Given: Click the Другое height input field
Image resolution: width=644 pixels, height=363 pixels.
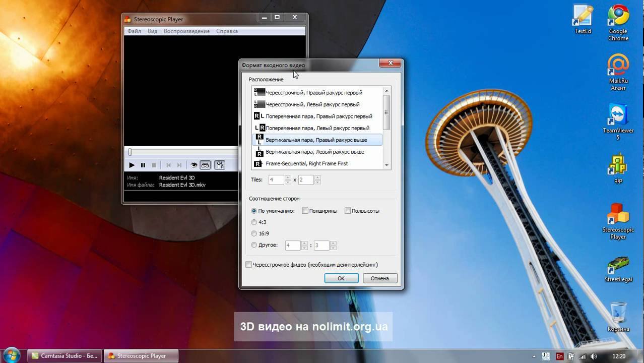Looking at the screenshot, I should pos(321,246).
